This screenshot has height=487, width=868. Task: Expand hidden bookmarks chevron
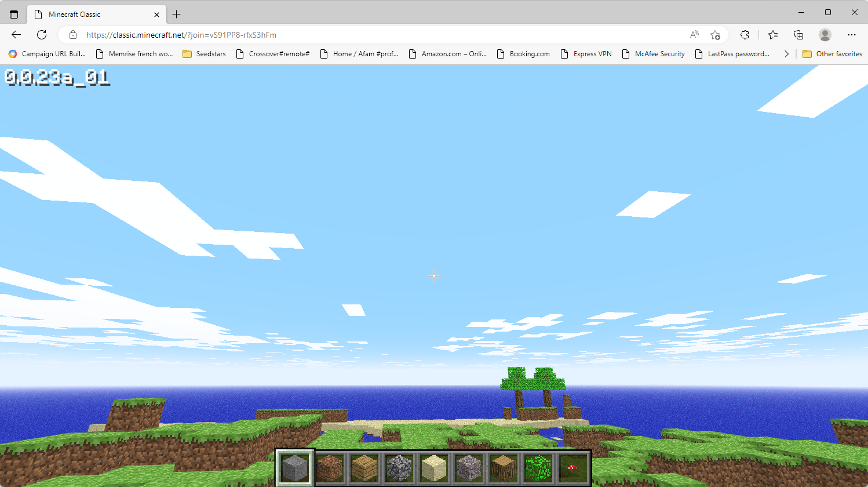point(786,54)
